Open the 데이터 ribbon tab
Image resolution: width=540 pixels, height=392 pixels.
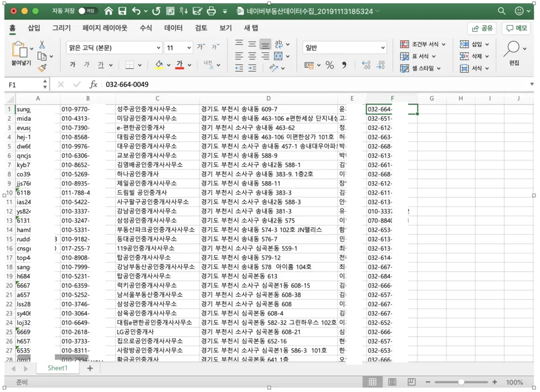click(x=173, y=28)
